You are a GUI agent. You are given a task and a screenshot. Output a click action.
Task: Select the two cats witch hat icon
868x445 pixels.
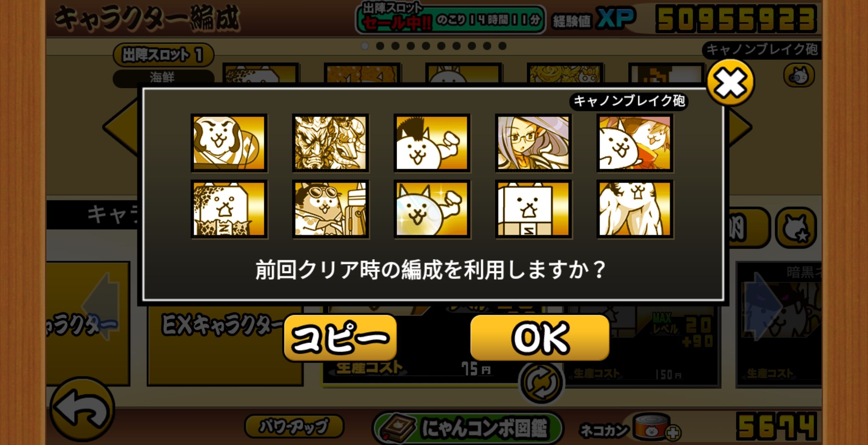[635, 143]
